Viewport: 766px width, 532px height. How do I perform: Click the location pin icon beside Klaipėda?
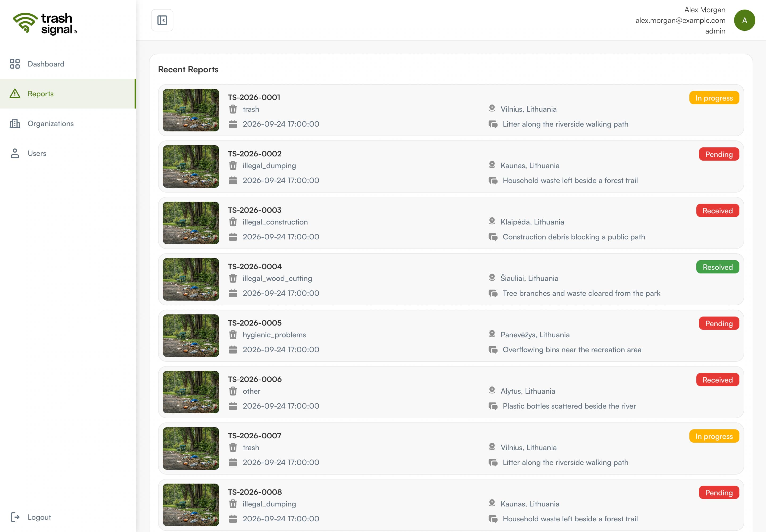[492, 221]
